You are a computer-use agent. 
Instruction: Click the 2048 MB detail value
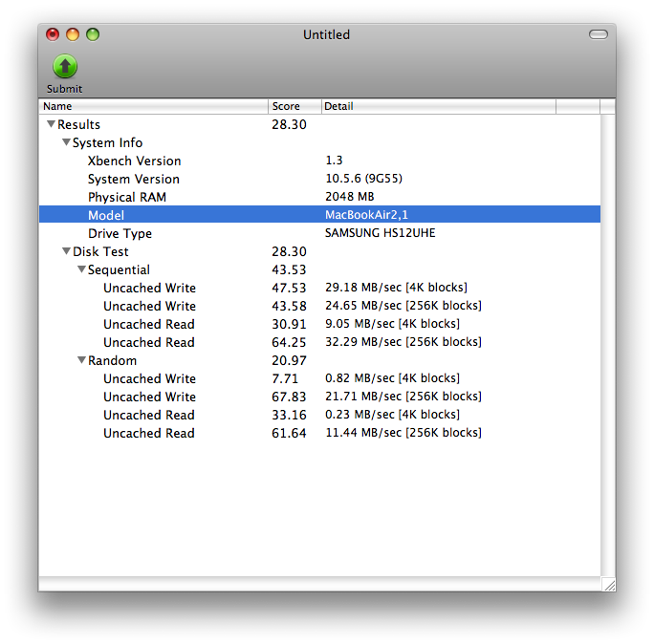click(x=350, y=196)
